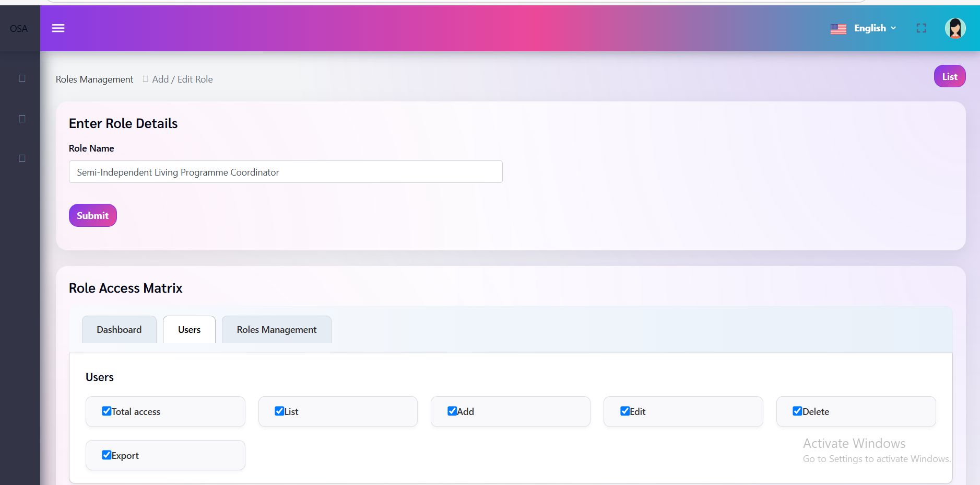Click the Enter Role Details heading
Screen dimensions: 980x485
coord(123,123)
